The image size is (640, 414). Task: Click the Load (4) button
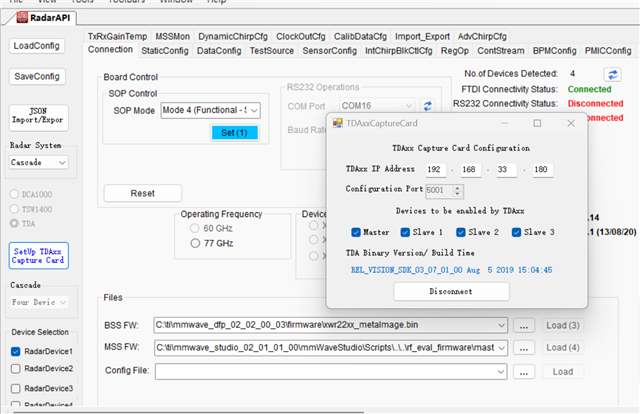pos(562,347)
